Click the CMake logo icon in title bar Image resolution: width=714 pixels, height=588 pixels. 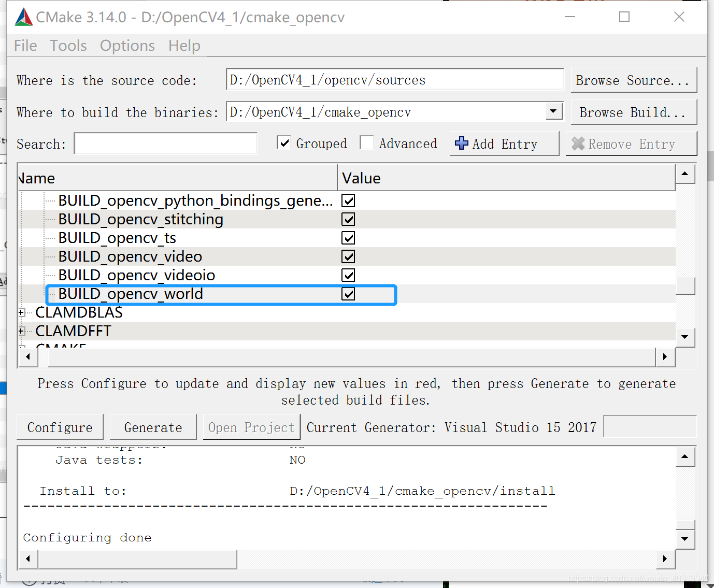pyautogui.click(x=24, y=17)
